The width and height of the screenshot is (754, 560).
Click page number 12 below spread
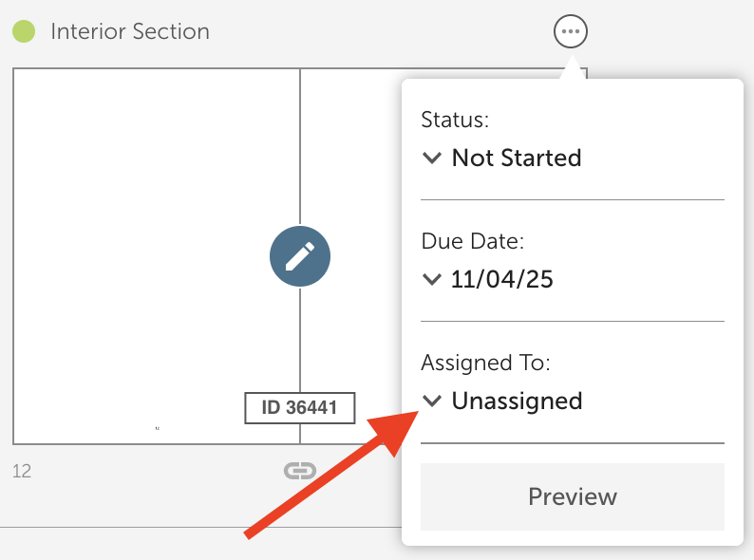22,471
